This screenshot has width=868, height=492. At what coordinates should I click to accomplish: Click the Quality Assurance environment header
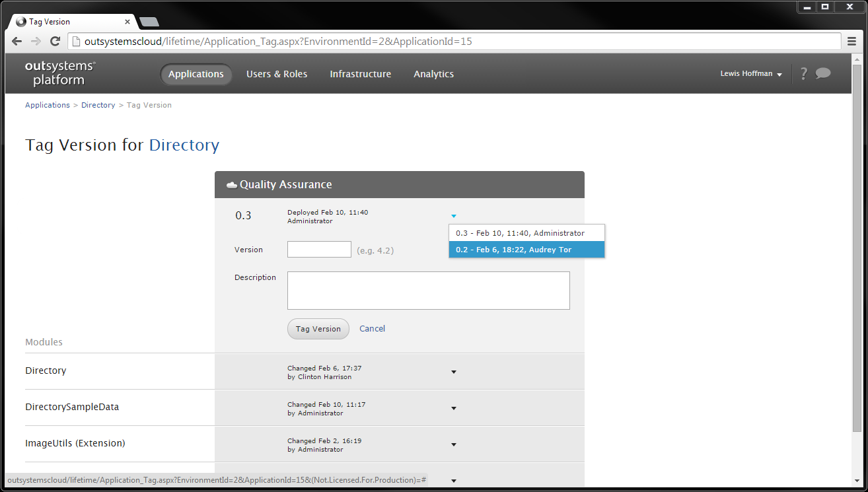click(x=400, y=185)
